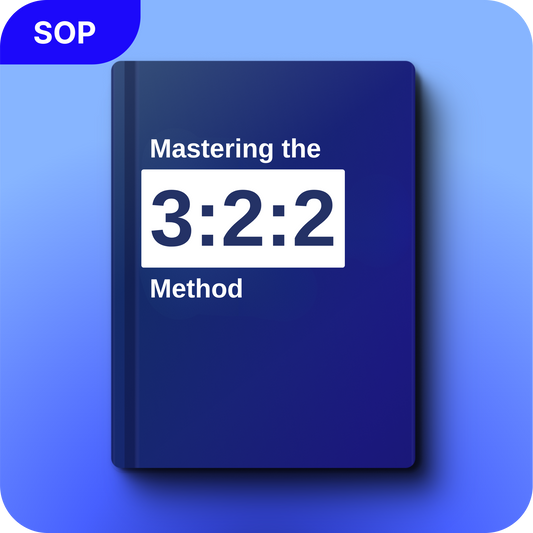
Task: Click the letter P in SOP
Action: pos(87,33)
